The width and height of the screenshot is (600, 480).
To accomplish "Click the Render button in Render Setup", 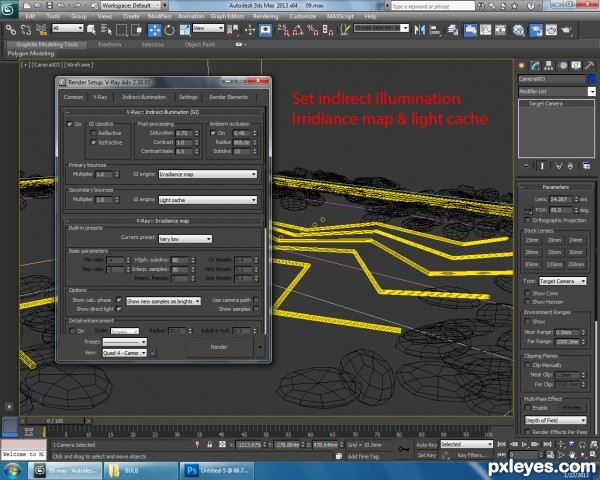I will coord(219,347).
